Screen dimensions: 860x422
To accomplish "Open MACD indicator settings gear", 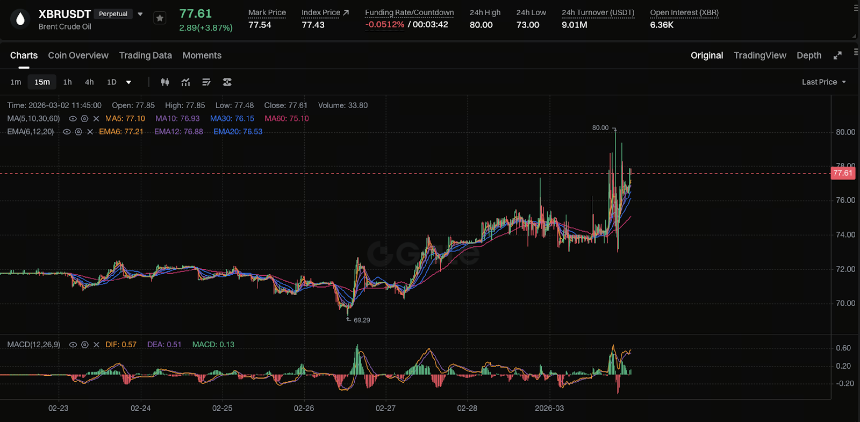I will [x=85, y=345].
